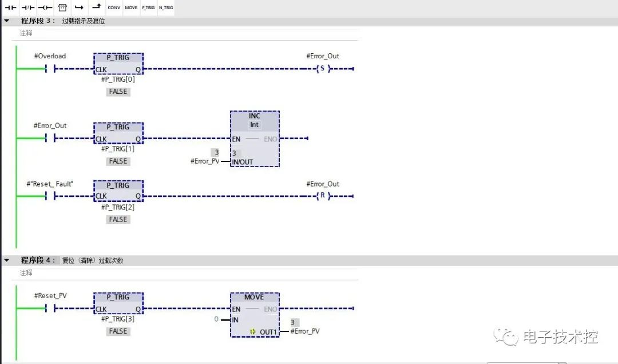Viewport: 618px width, 364px height.
Task: Insert a normally closed contact
Action: point(28,7)
